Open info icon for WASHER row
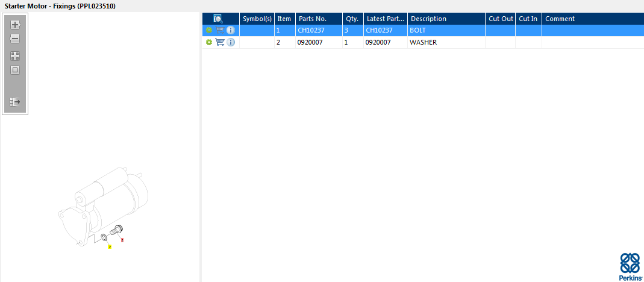Image resolution: width=644 pixels, height=282 pixels. click(231, 42)
